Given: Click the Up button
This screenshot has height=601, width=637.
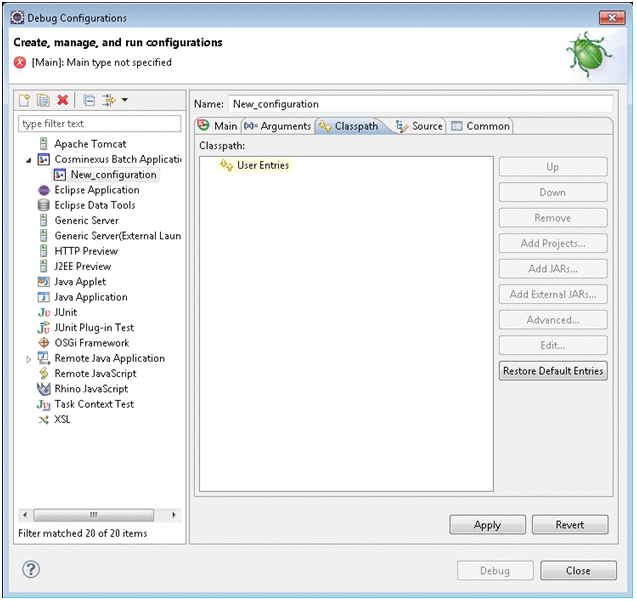Looking at the screenshot, I should pyautogui.click(x=553, y=167).
